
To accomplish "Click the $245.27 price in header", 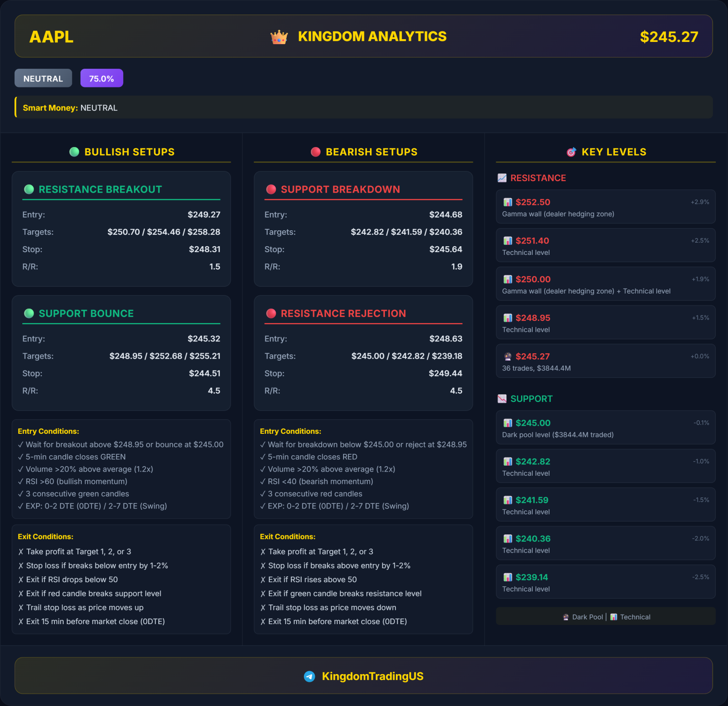I will (x=669, y=37).
